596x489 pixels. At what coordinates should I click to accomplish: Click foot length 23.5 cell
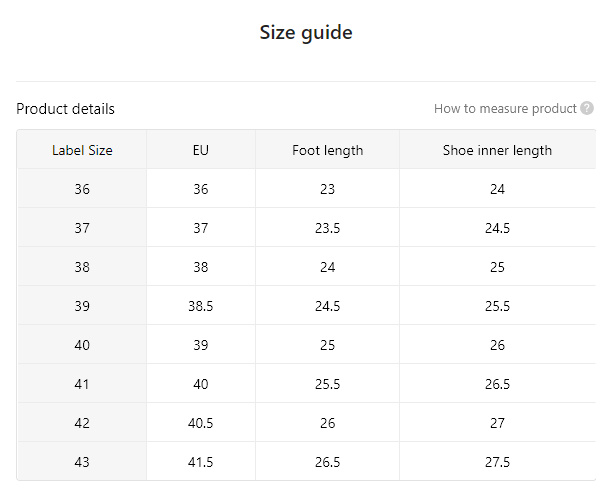click(x=327, y=228)
